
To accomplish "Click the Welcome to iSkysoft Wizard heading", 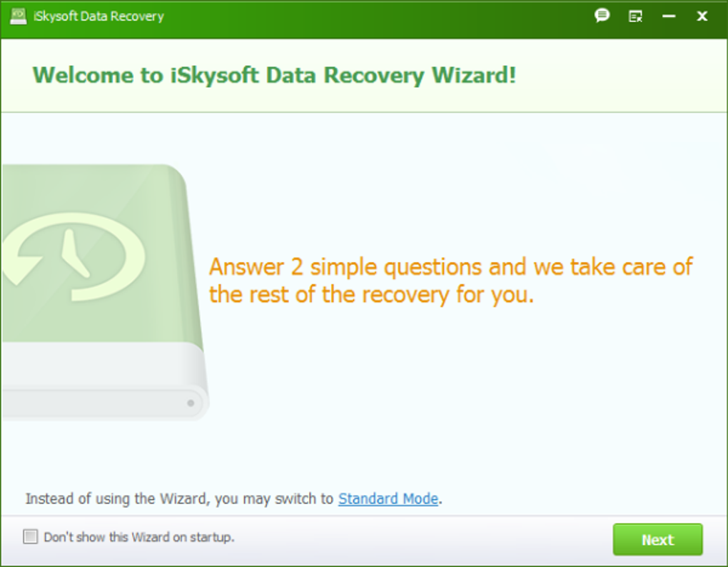I will (274, 75).
